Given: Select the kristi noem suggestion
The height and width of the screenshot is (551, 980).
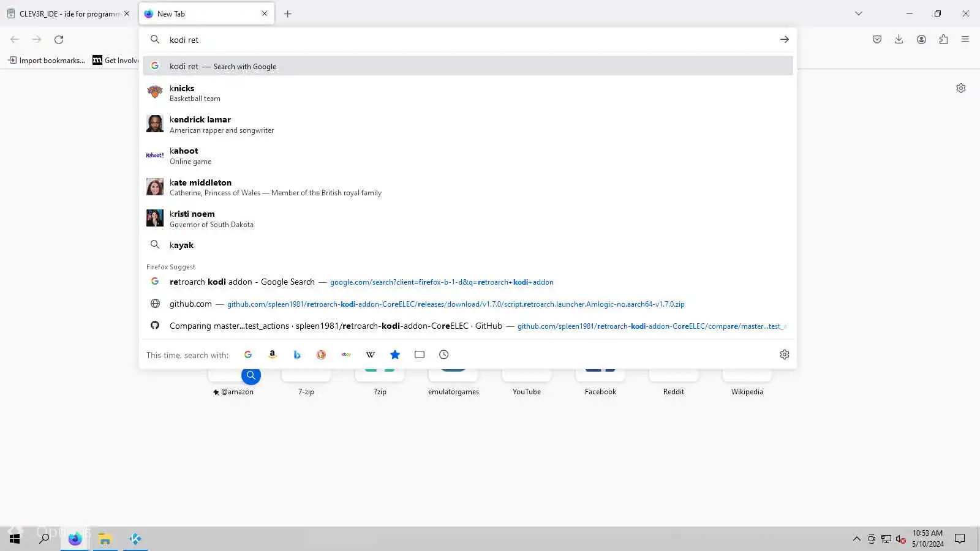Looking at the screenshot, I should pos(468,219).
